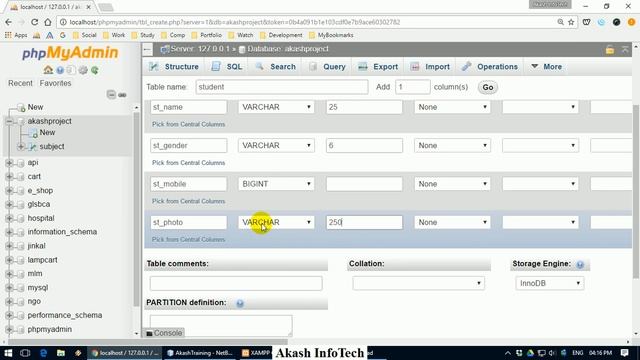640x360 pixels.
Task: Click the Add columns count field
Action: (412, 87)
